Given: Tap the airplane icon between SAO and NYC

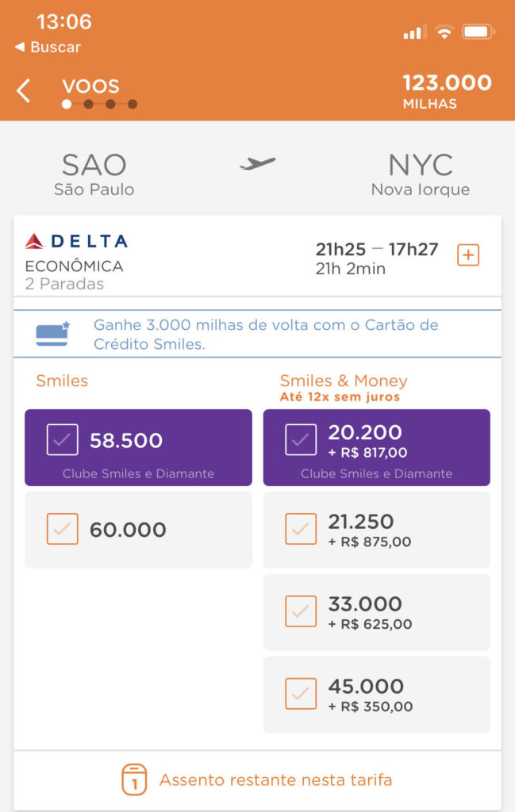Looking at the screenshot, I should click(257, 163).
